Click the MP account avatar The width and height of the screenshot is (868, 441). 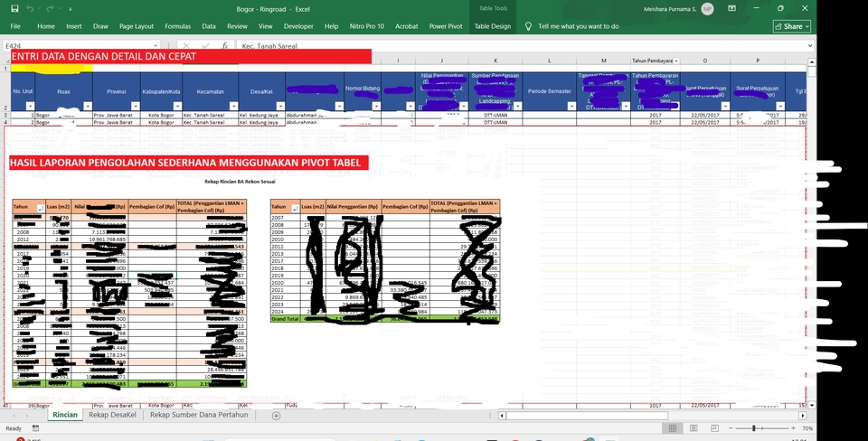coord(707,9)
